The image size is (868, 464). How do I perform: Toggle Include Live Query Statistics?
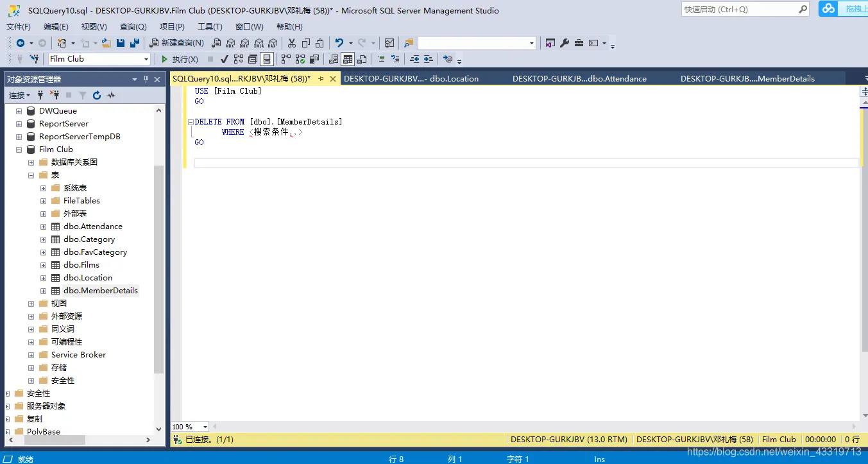click(x=300, y=59)
